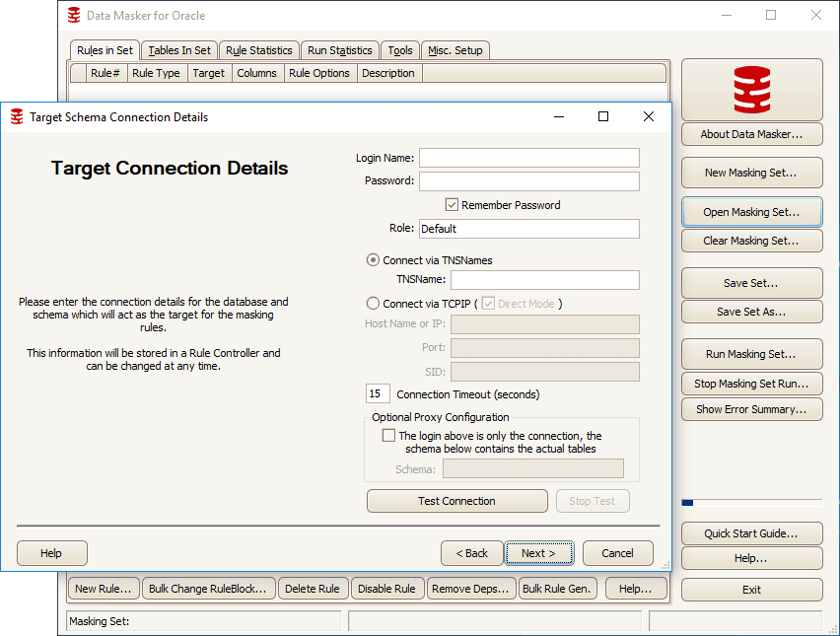Cancel the connection details dialog
This screenshot has height=636, width=840.
pyautogui.click(x=618, y=553)
